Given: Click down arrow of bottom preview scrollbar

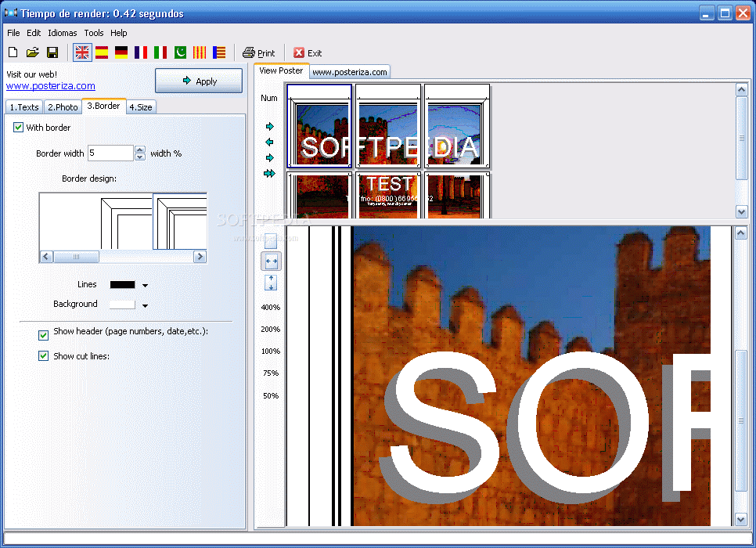Looking at the screenshot, I should 741,520.
